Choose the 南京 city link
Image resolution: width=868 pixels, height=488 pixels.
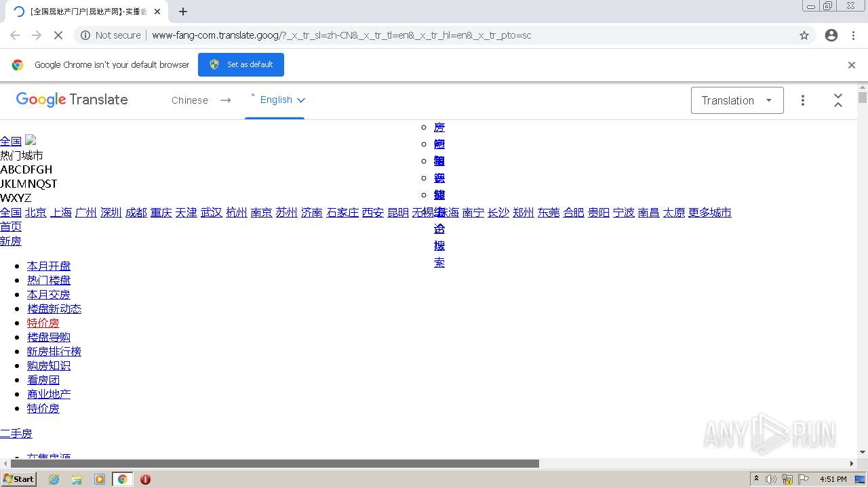262,213
